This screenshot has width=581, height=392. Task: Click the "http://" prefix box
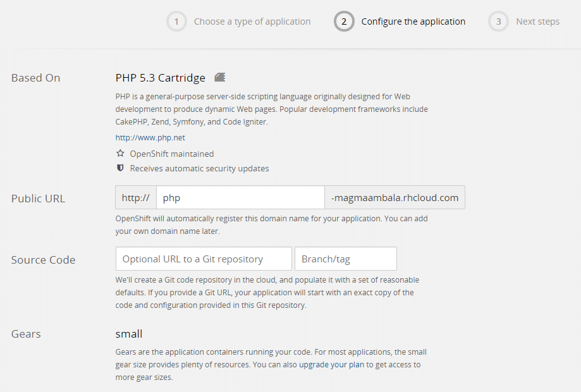[135, 197]
